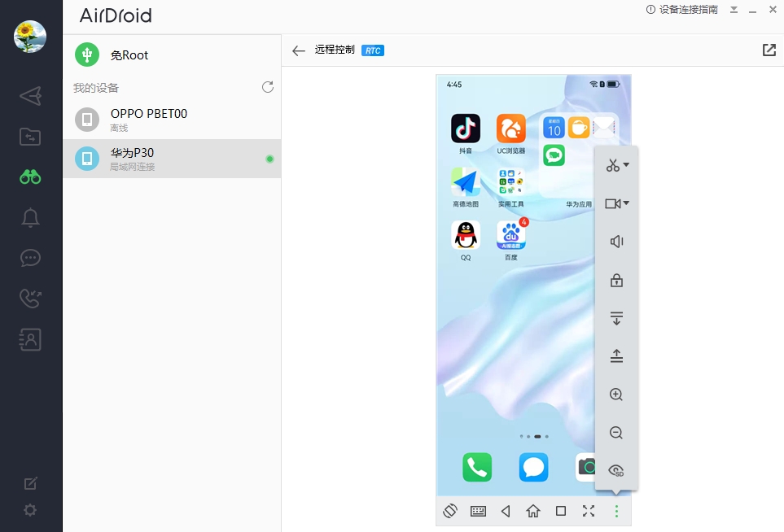This screenshot has height=532, width=784.
Task: Open the notifications bell icon
Action: (x=30, y=218)
